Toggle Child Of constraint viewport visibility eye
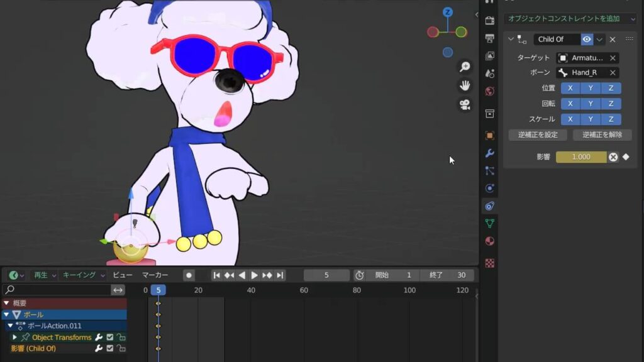Viewport: 644px width, 362px height. pyautogui.click(x=587, y=40)
